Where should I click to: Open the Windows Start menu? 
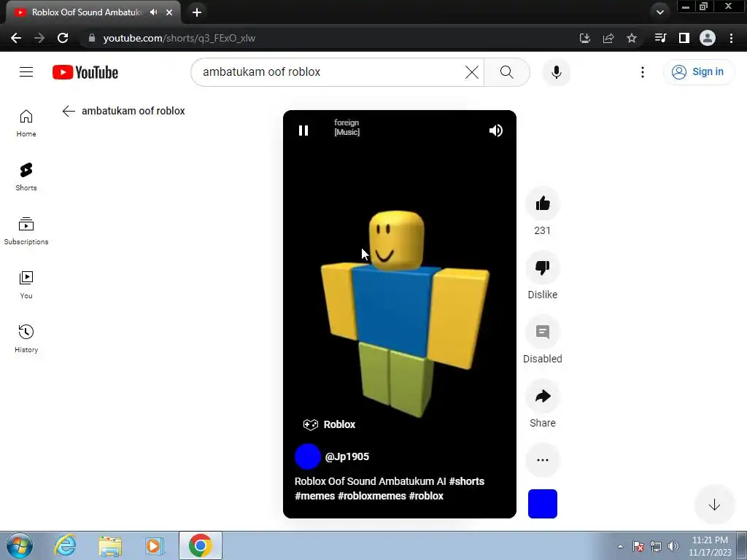coord(20,545)
